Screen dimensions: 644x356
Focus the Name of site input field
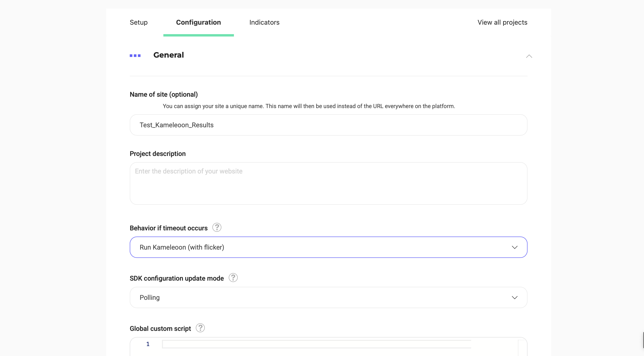(328, 125)
